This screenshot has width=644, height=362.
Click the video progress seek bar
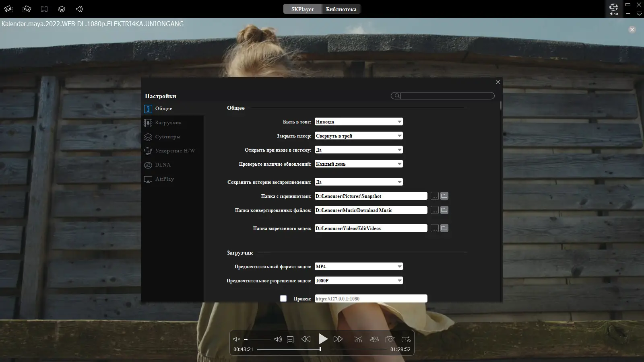pyautogui.click(x=322, y=349)
